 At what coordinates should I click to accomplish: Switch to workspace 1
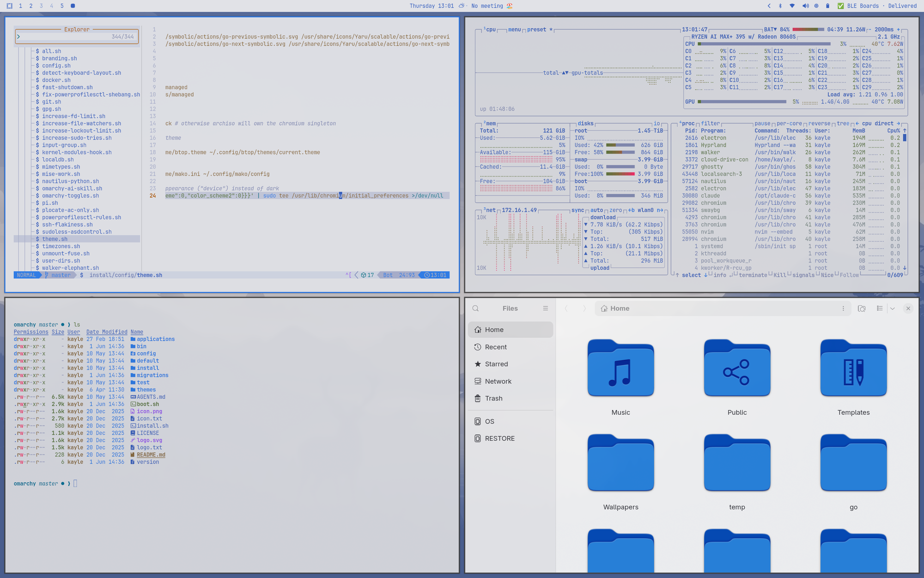coord(20,6)
